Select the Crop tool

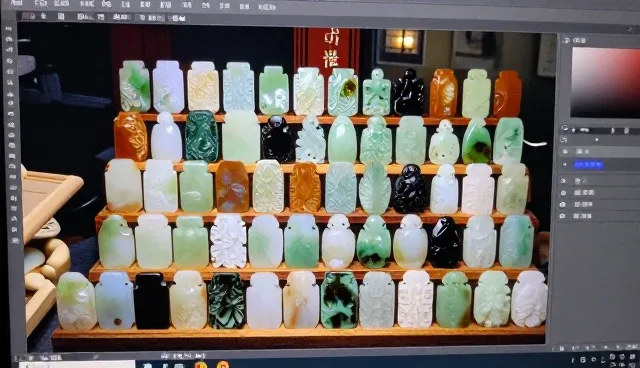pos(10,71)
